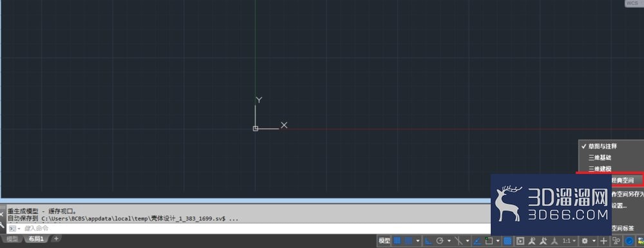
Task: Toggle snap mode grid icon
Action: (x=409, y=241)
